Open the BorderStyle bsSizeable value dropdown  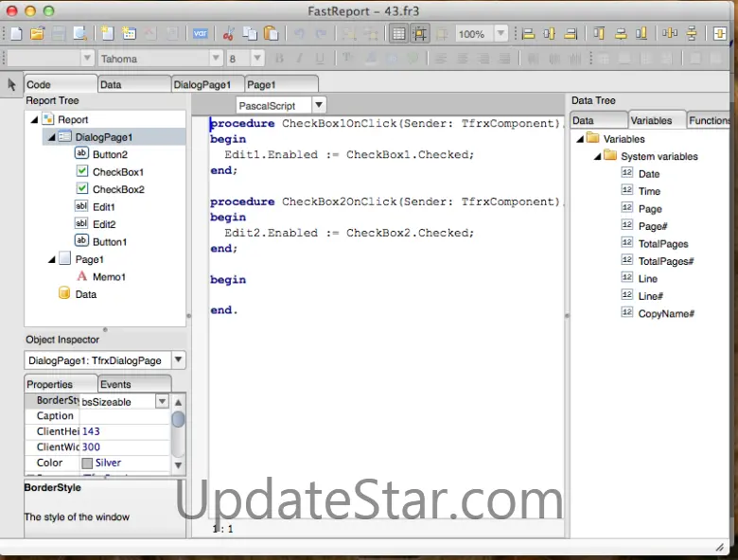tap(162, 401)
